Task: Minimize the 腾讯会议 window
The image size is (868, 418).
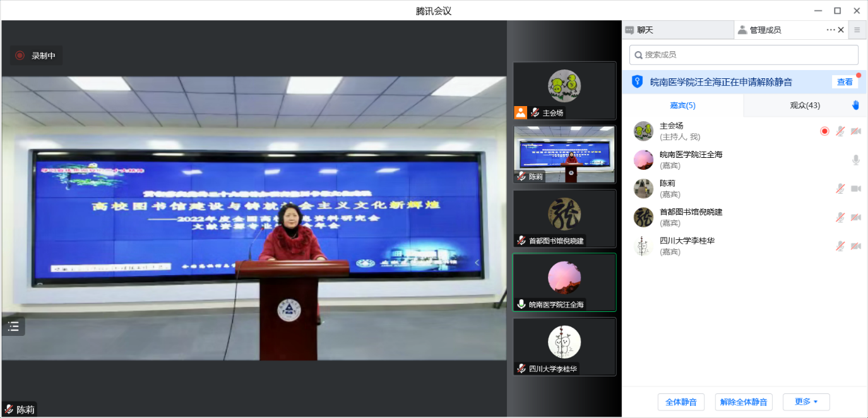Action: pos(817,11)
